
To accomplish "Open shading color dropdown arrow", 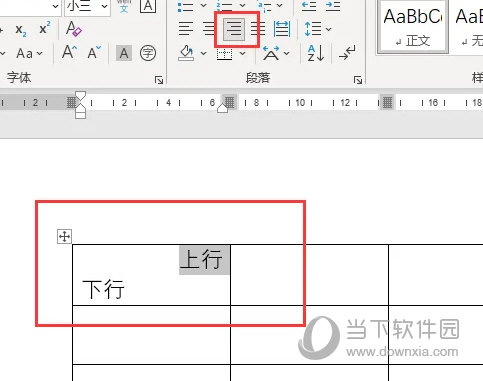I will pyautogui.click(x=203, y=53).
